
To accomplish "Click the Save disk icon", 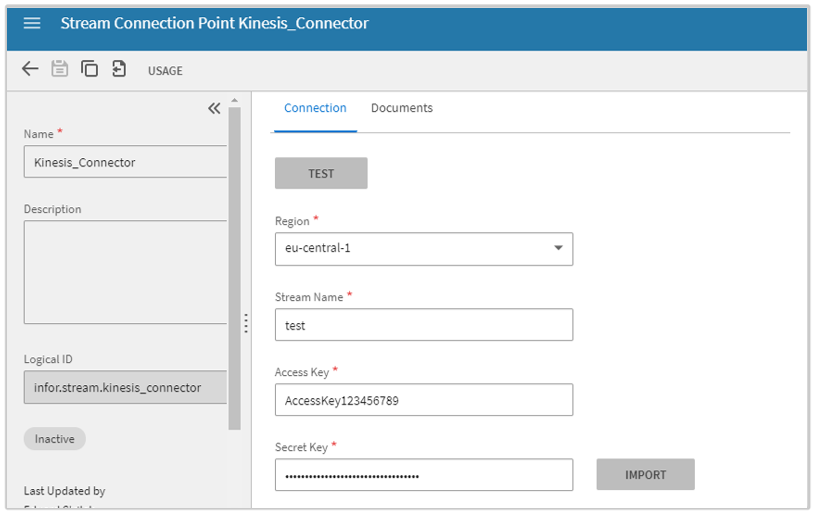I will [x=59, y=69].
